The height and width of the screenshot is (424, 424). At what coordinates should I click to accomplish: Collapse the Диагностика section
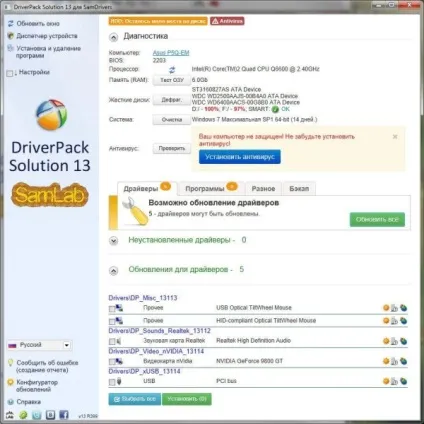point(114,37)
